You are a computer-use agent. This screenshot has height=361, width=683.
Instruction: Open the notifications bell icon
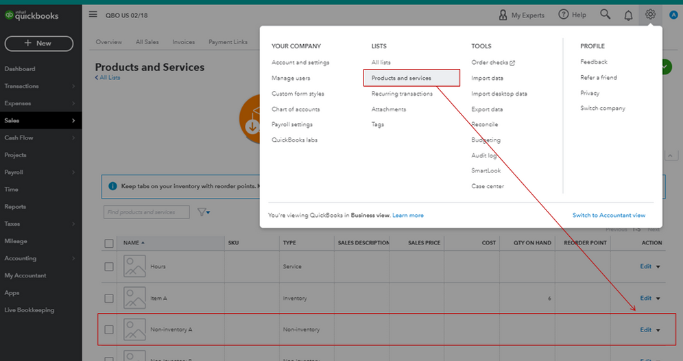pyautogui.click(x=628, y=15)
